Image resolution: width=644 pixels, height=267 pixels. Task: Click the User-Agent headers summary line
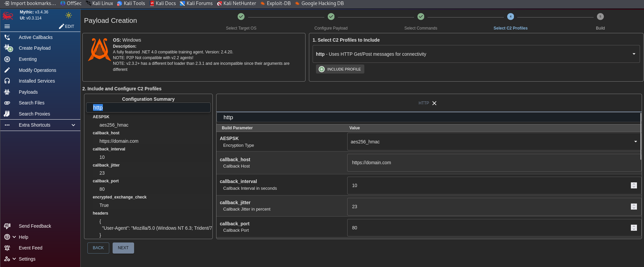(x=157, y=228)
